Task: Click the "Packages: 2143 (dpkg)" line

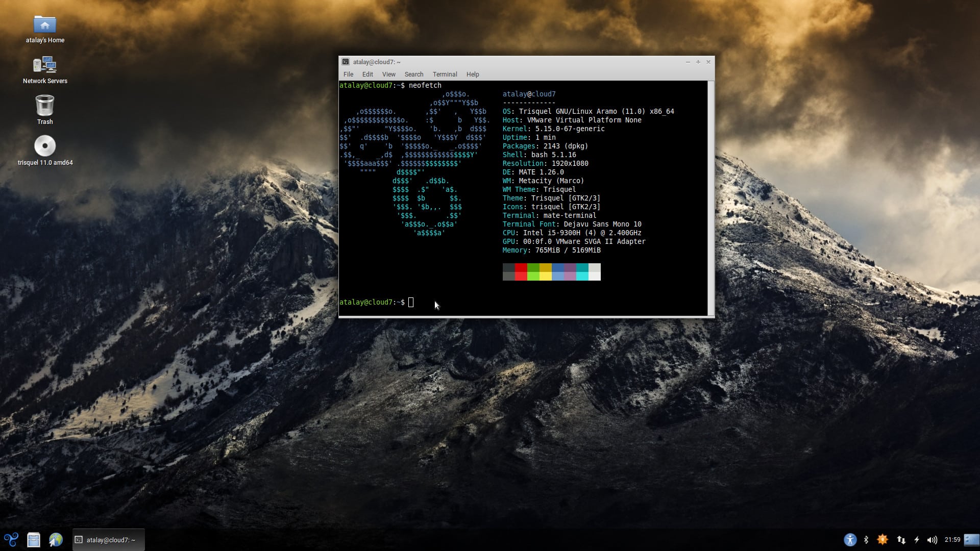Action: point(545,146)
